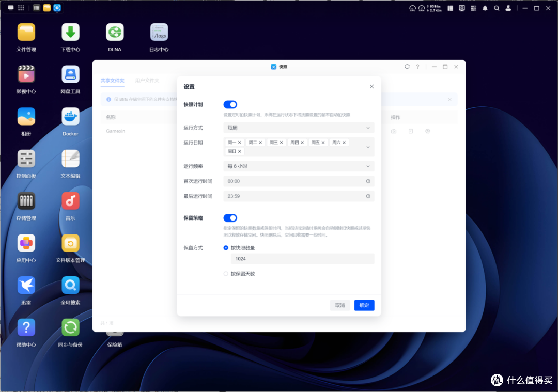The image size is (558, 392).
Task: Switch to file manager in top bar dock
Action: tap(47, 8)
